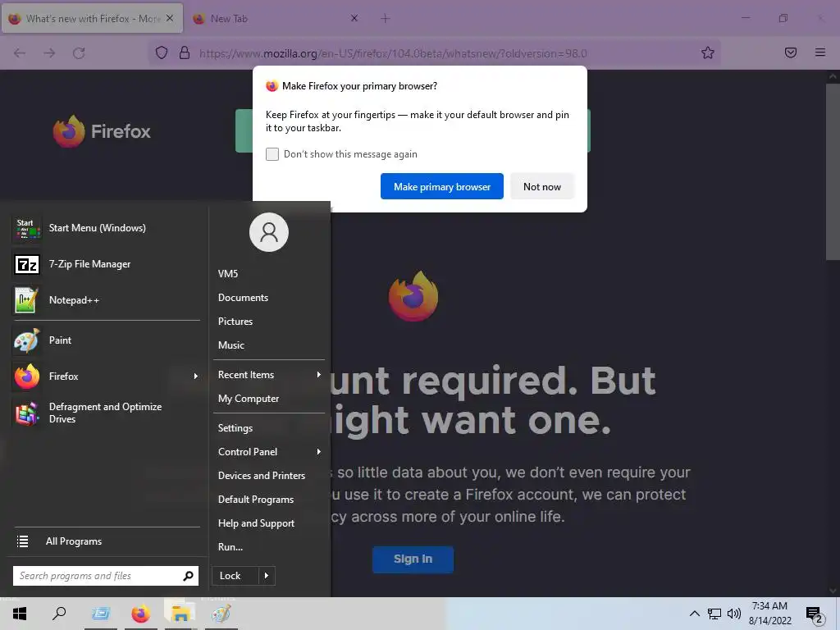Open My Computer from Start menu

[249, 399]
